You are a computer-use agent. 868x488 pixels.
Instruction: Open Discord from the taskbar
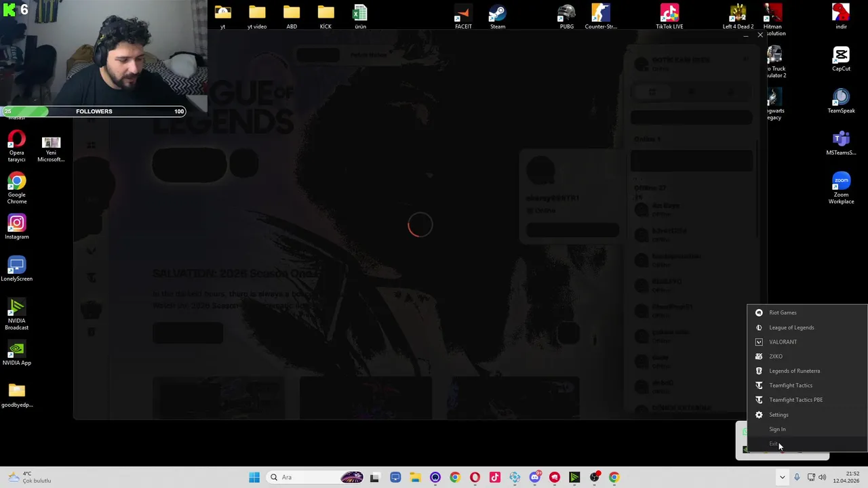[x=534, y=477]
